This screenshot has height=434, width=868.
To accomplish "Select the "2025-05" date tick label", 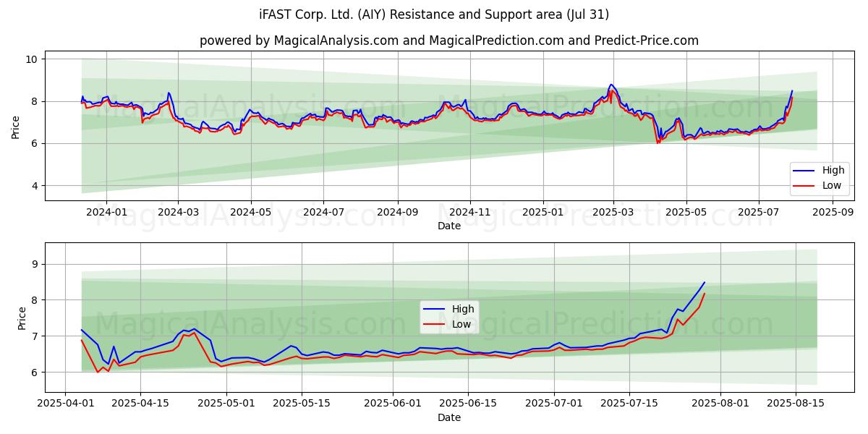I will pos(686,213).
